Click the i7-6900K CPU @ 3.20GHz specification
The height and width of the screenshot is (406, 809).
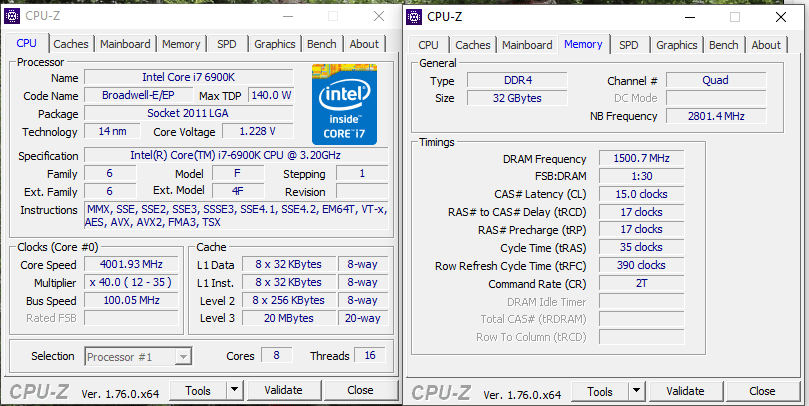coord(236,155)
